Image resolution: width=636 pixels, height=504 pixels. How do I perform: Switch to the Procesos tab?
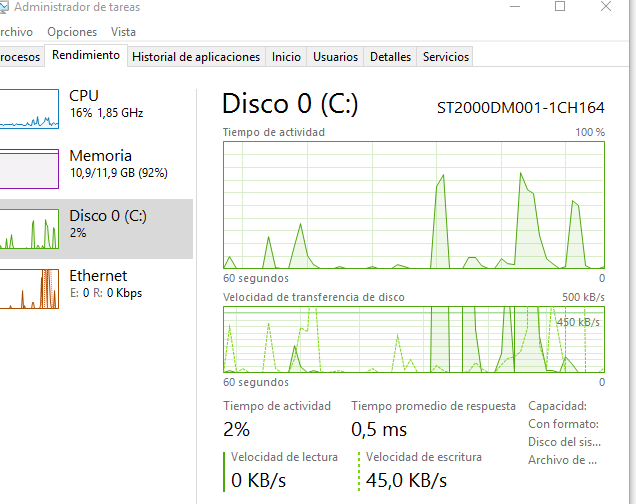[20, 57]
